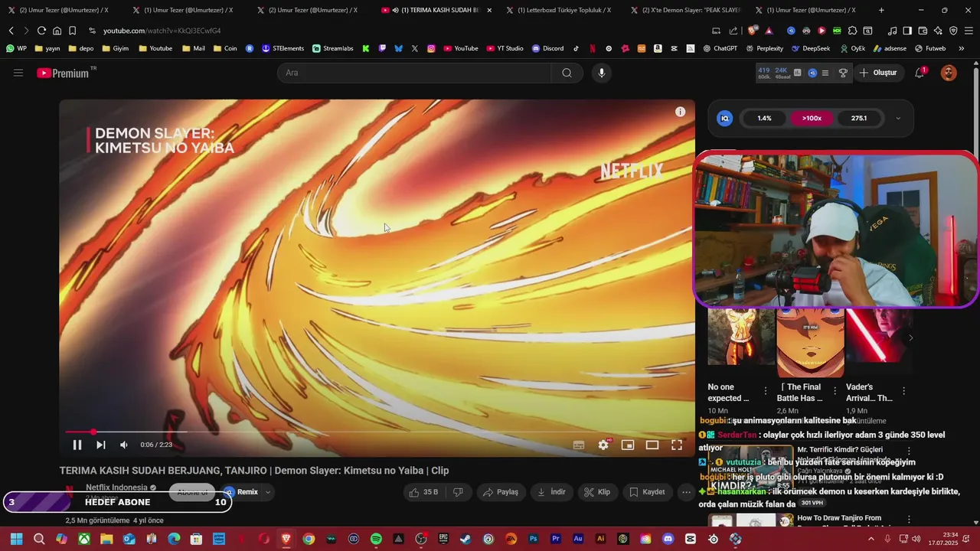Click the >100x stat pill

[812, 119]
